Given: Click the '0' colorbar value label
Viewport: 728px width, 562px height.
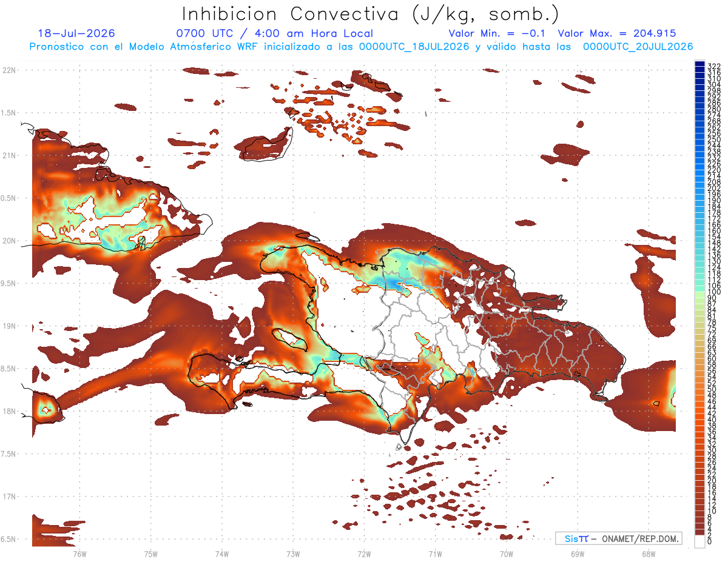Looking at the screenshot, I should (709, 542).
